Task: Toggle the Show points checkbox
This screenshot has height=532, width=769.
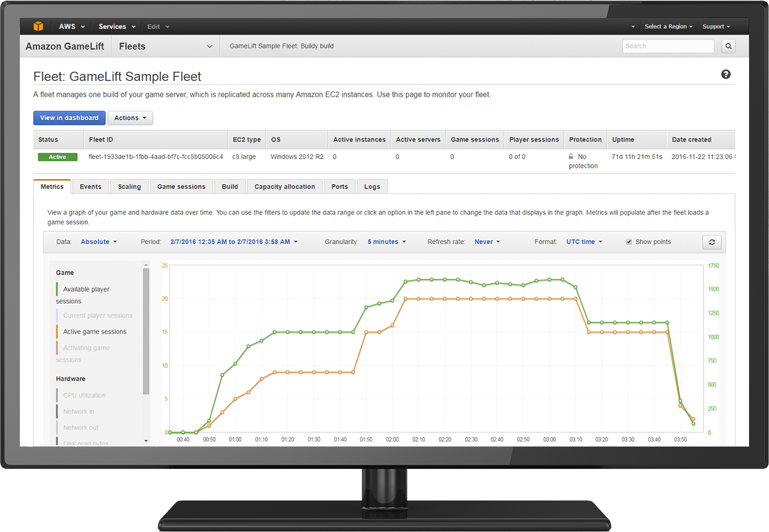Action: (x=629, y=242)
